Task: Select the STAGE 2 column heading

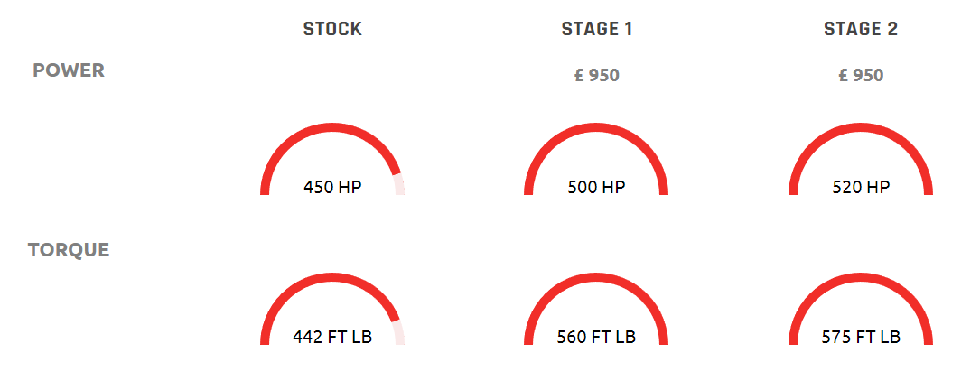Action: 861,30
